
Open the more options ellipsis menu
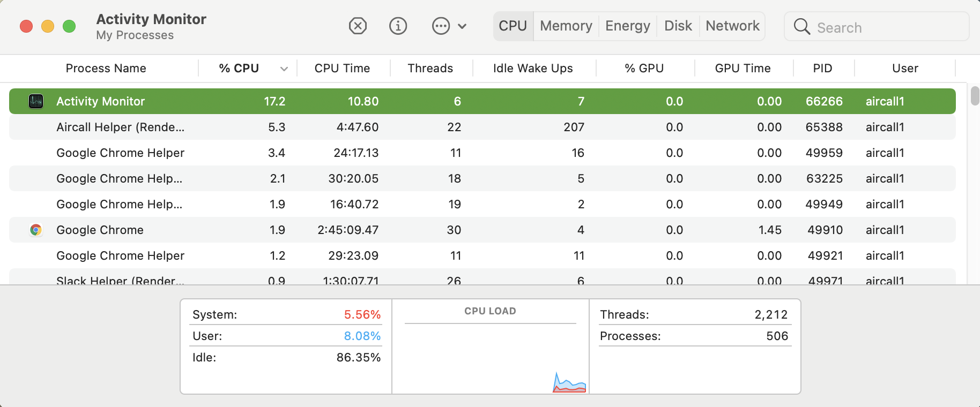click(x=441, y=26)
